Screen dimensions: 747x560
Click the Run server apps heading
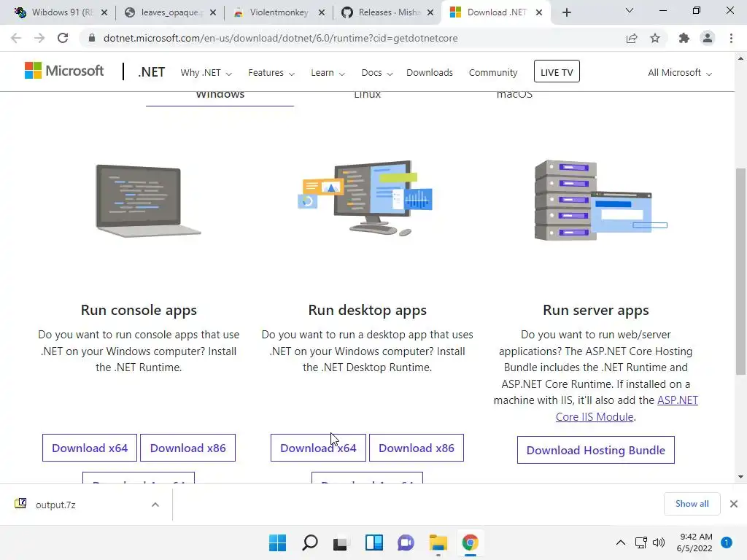pyautogui.click(x=595, y=310)
